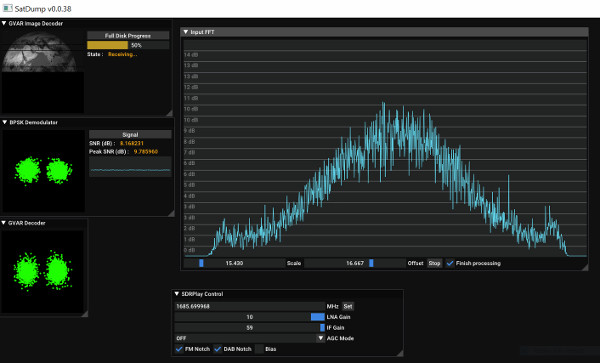Click the Full Disk Progress header
Screen dimensions: 600x363
pyautogui.click(x=128, y=36)
